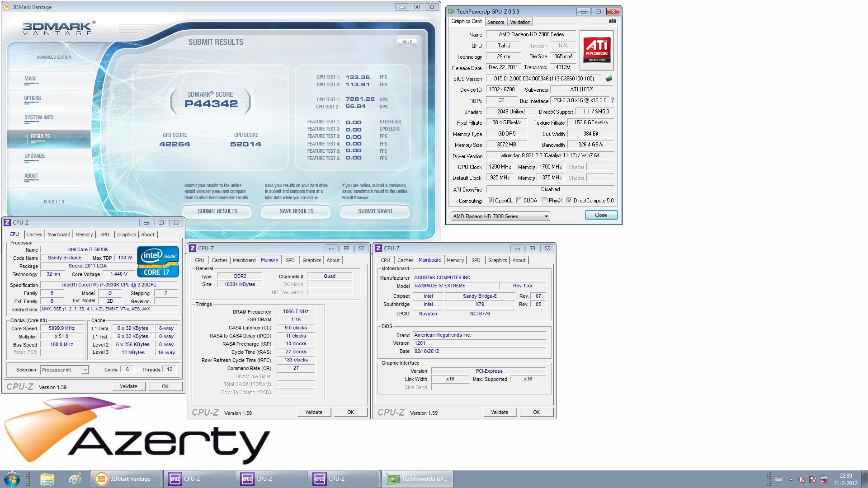Click the GPU-Z screenshot camera icon
This screenshot has height=488, width=868.
[612, 21]
